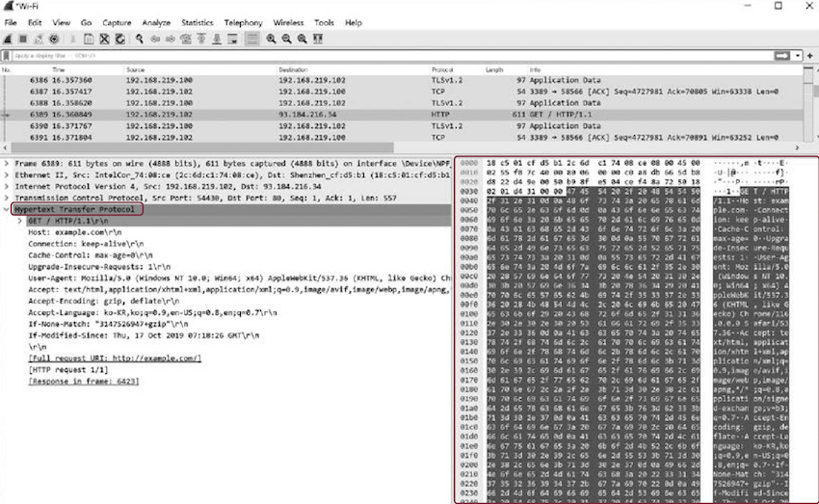819x504 pixels.
Task: Expand Transmission Control Protocol details
Action: tap(7, 198)
